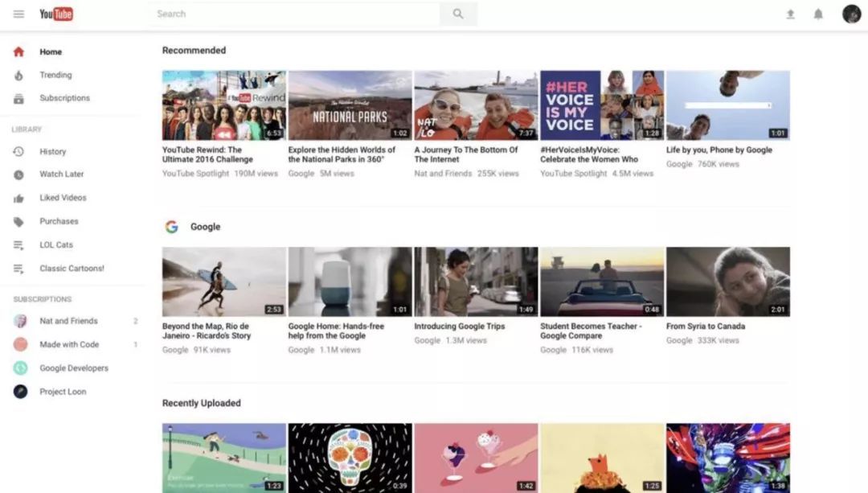Image resolution: width=868 pixels, height=493 pixels.
Task: Open the From Syria to Canada thumbnail
Action: [728, 282]
